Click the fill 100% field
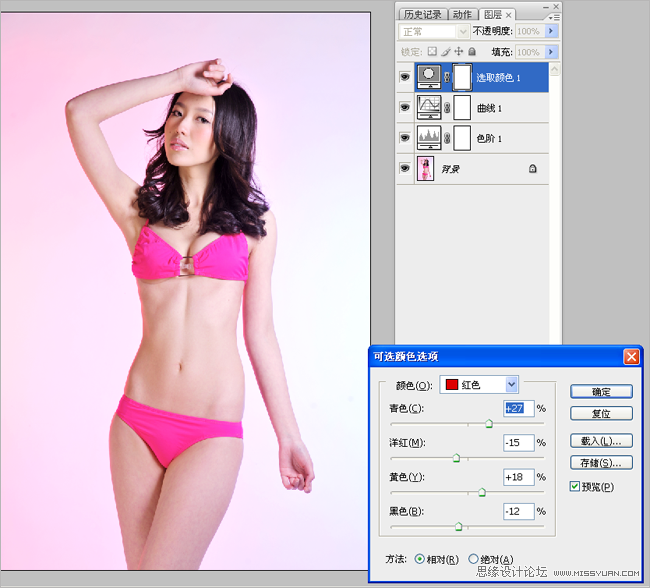Viewport: 650px width, 588px height. (530, 52)
